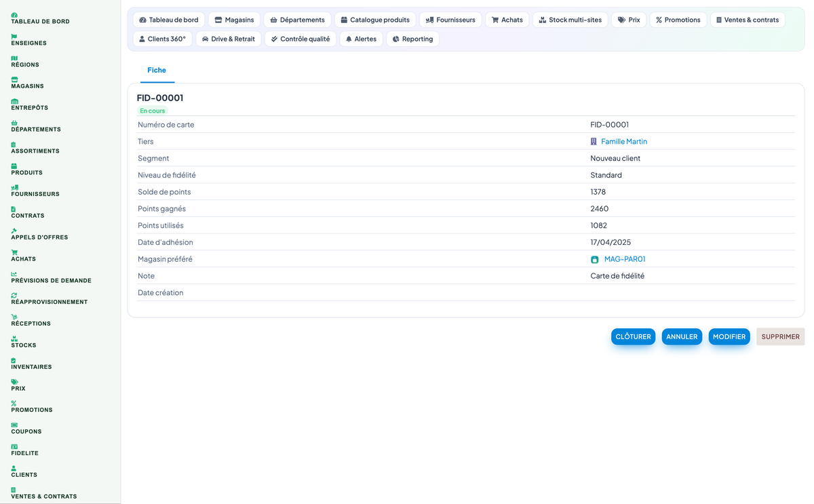Open Magasins in top navigation bar
This screenshot has height=504, width=814.
point(234,20)
